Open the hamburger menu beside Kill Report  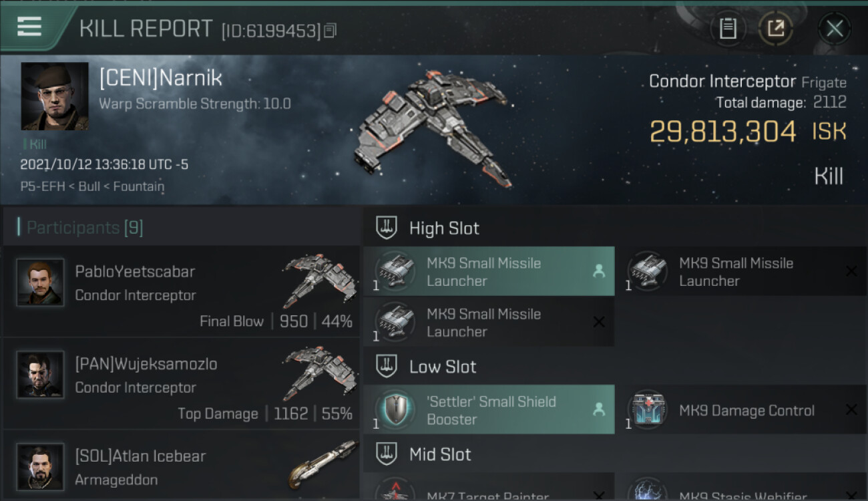pos(29,27)
